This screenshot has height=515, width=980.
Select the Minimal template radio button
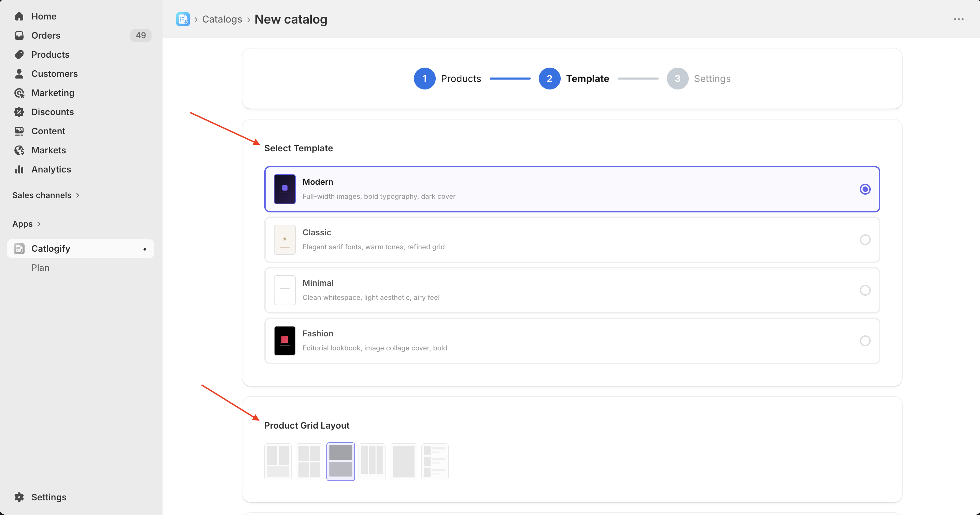(865, 290)
